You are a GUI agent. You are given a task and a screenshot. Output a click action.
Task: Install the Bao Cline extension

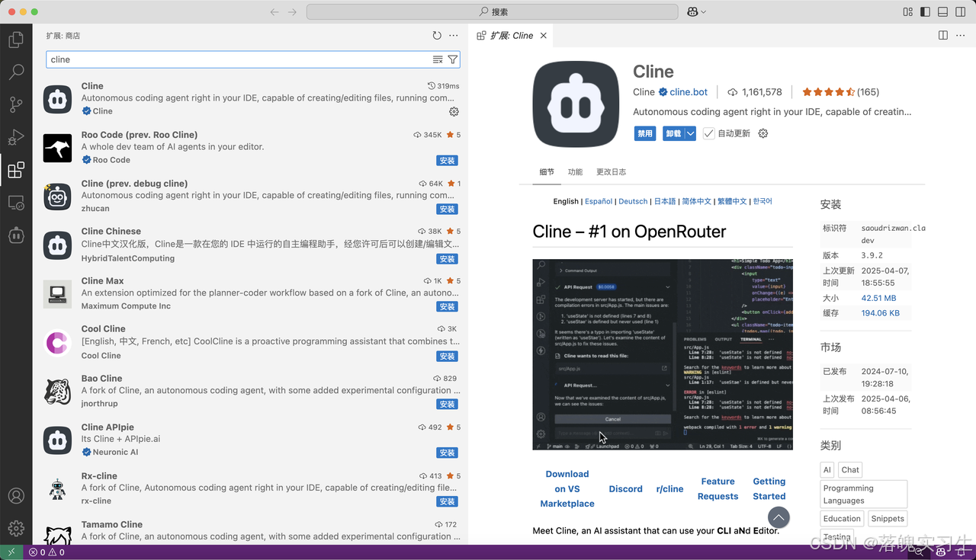(x=448, y=405)
